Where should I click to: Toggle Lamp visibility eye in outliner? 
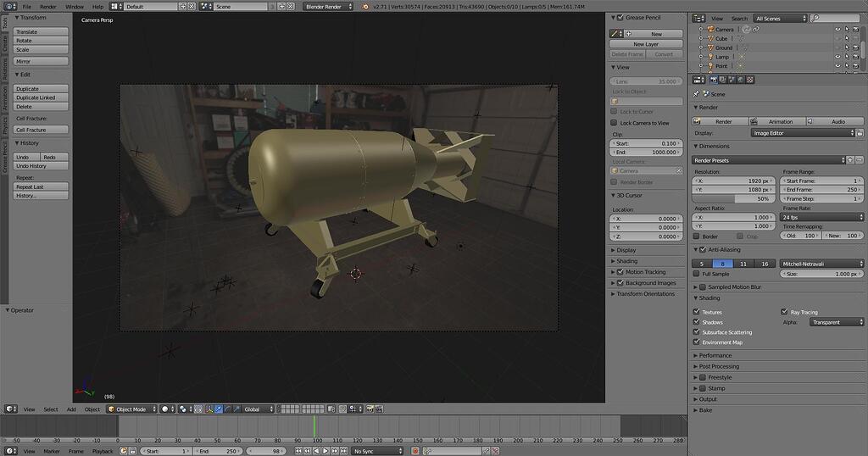point(837,57)
